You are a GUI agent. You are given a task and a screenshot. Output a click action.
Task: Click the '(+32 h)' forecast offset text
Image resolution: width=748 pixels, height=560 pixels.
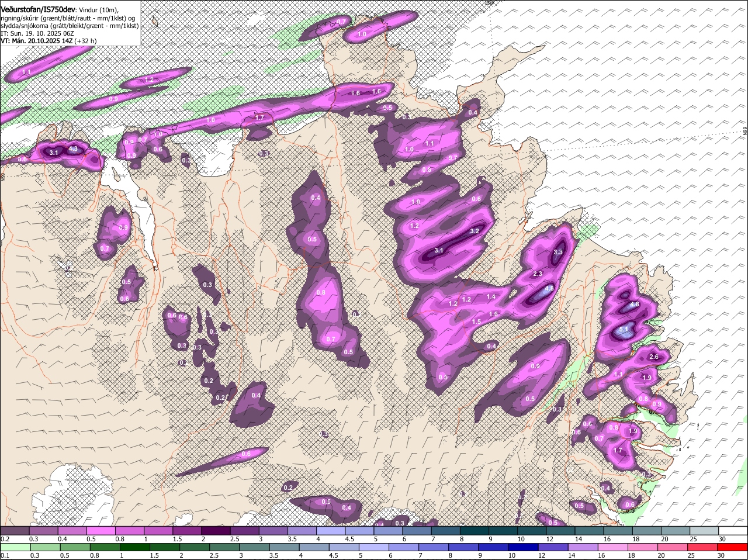pyautogui.click(x=85, y=41)
